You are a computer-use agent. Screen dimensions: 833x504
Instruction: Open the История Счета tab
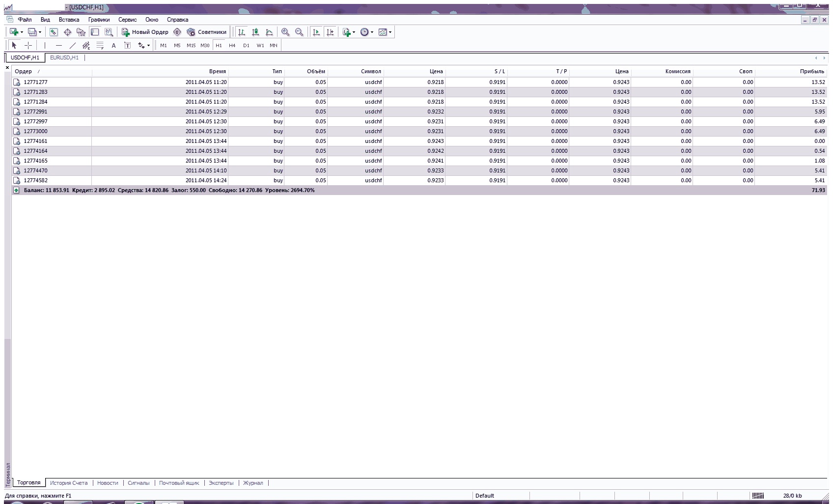point(69,483)
